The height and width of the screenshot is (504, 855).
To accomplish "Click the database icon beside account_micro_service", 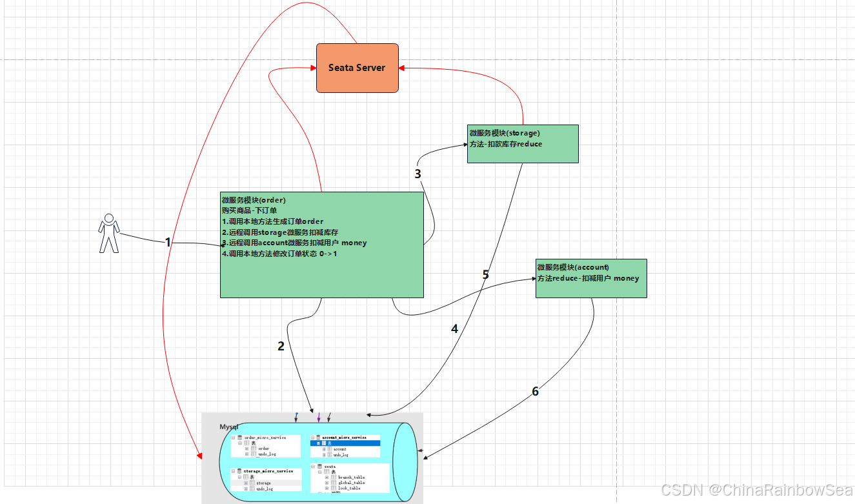I will [318, 438].
